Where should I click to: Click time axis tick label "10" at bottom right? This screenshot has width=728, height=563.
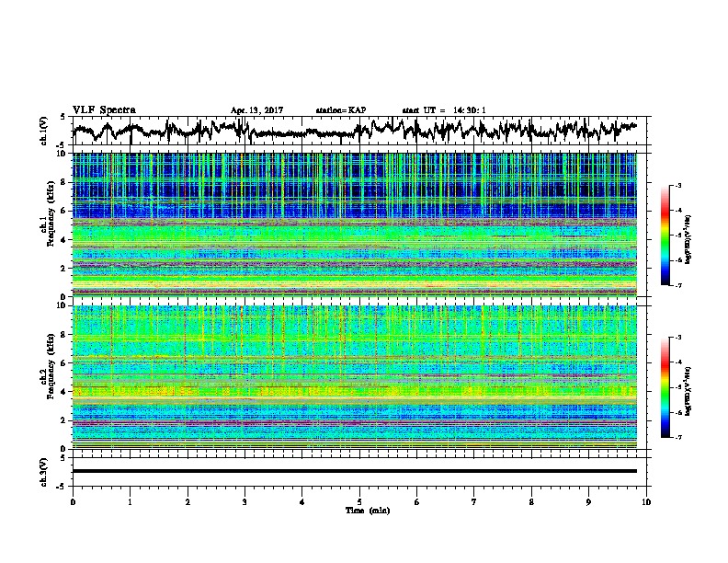pyautogui.click(x=646, y=502)
